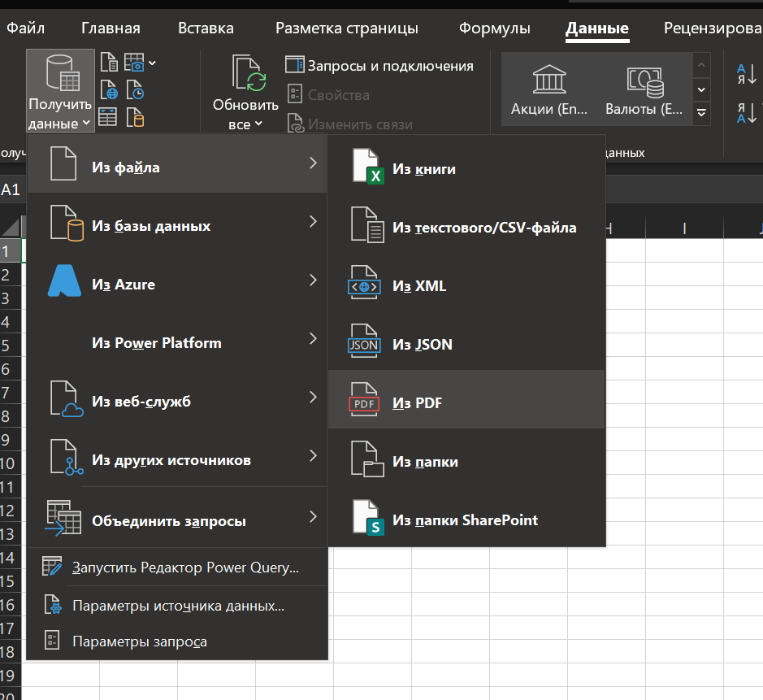Image resolution: width=763 pixels, height=700 pixels.
Task: Select row 19 header
Action: coord(11,675)
